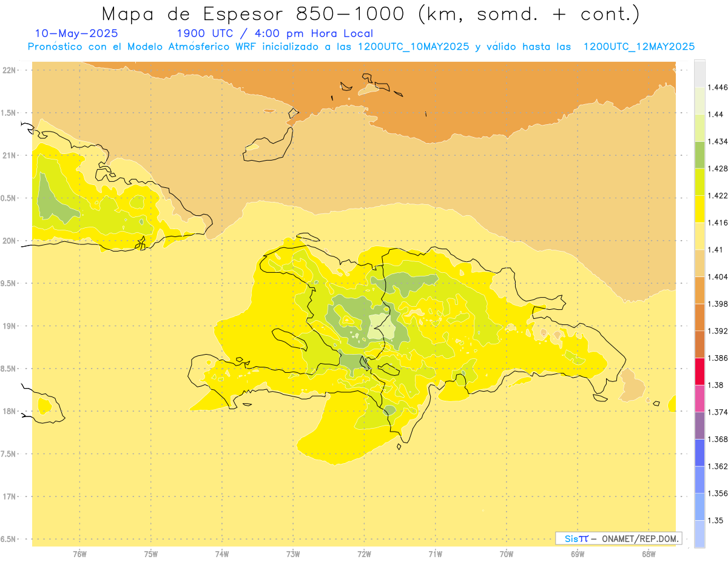Click the latitude label '22N'
The height and width of the screenshot is (562, 728).
tap(9, 70)
